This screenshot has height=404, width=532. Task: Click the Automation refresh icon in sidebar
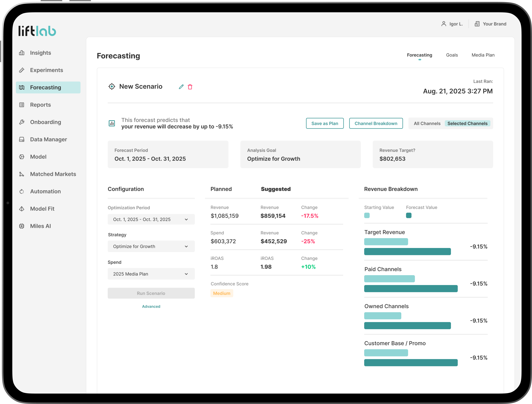point(22,191)
